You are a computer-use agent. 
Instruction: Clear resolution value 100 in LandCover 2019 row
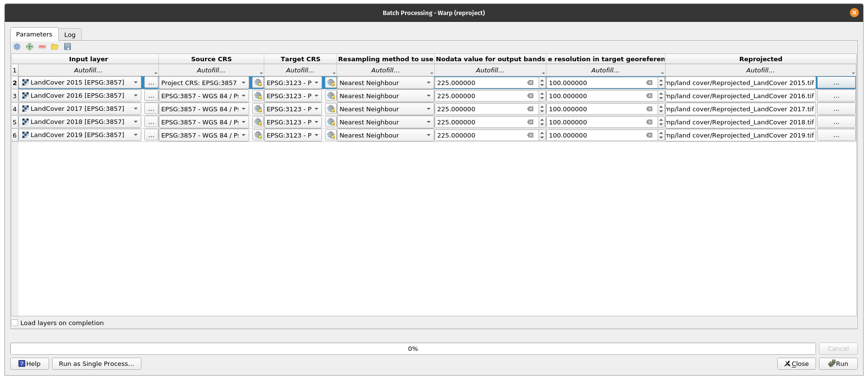(x=649, y=135)
